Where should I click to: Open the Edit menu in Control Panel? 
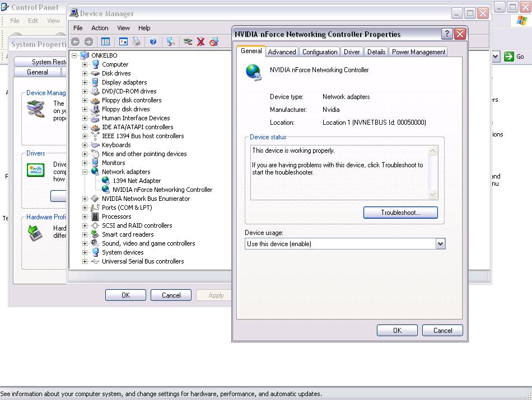[x=33, y=21]
